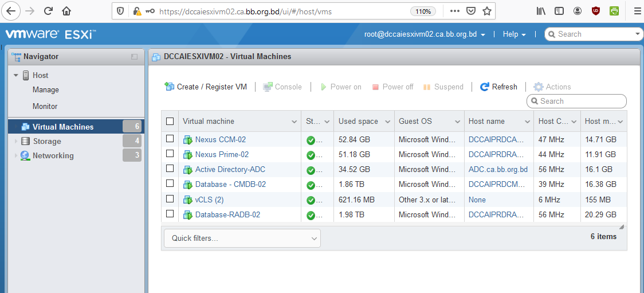The height and width of the screenshot is (293, 644).
Task: Check the box for Active Directory-ADC
Action: click(170, 169)
